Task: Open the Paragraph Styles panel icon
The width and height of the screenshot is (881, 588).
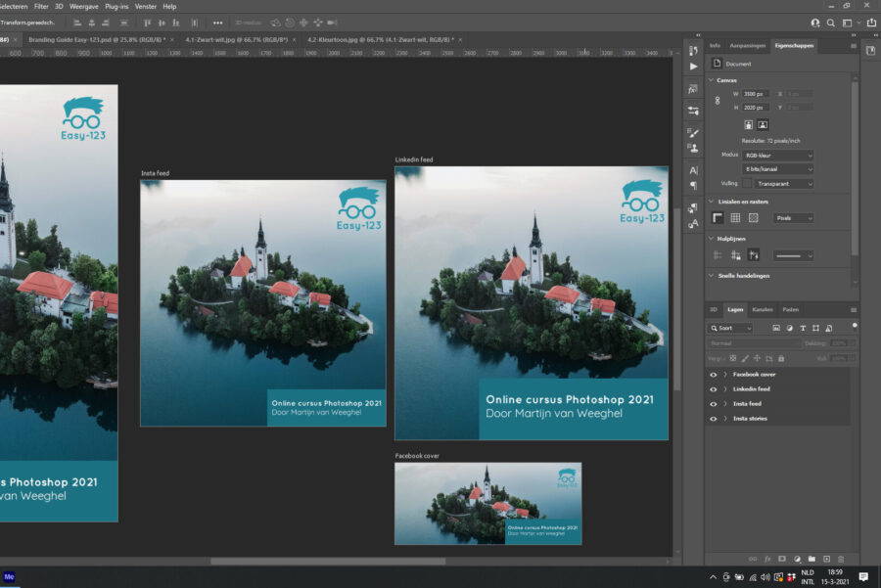Action: (x=693, y=208)
